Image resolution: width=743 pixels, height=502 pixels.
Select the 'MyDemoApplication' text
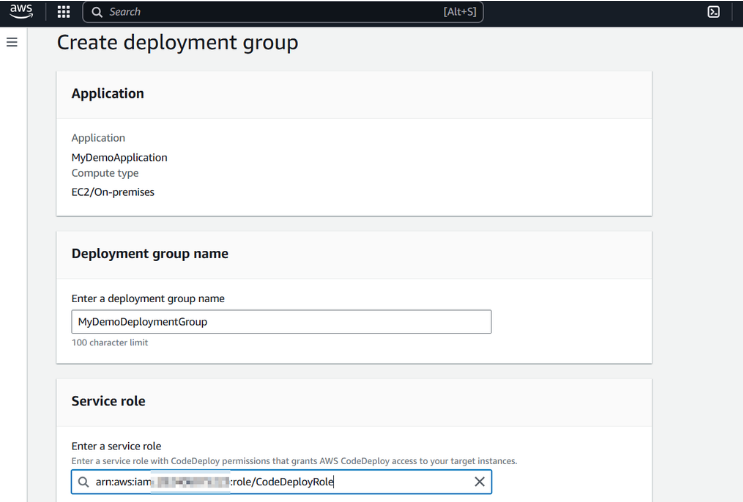pos(119,157)
